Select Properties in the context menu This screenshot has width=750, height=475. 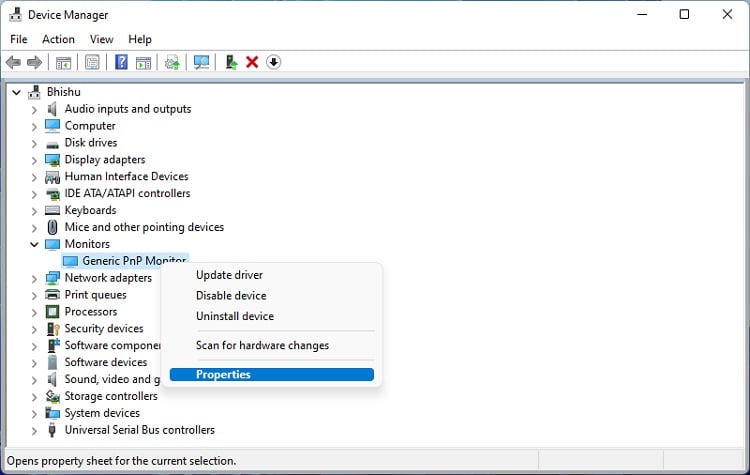point(271,375)
